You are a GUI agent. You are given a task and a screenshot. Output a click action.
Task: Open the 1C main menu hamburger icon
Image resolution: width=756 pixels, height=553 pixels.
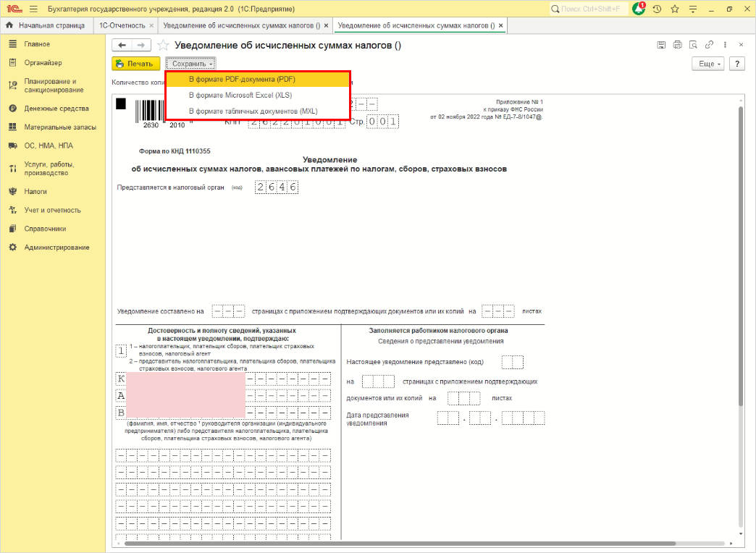[33, 9]
